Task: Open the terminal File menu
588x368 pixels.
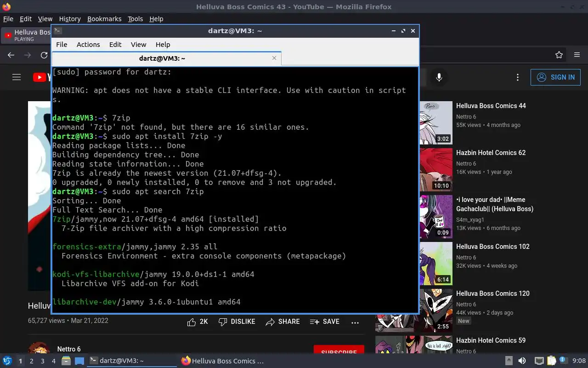Action: [x=62, y=45]
